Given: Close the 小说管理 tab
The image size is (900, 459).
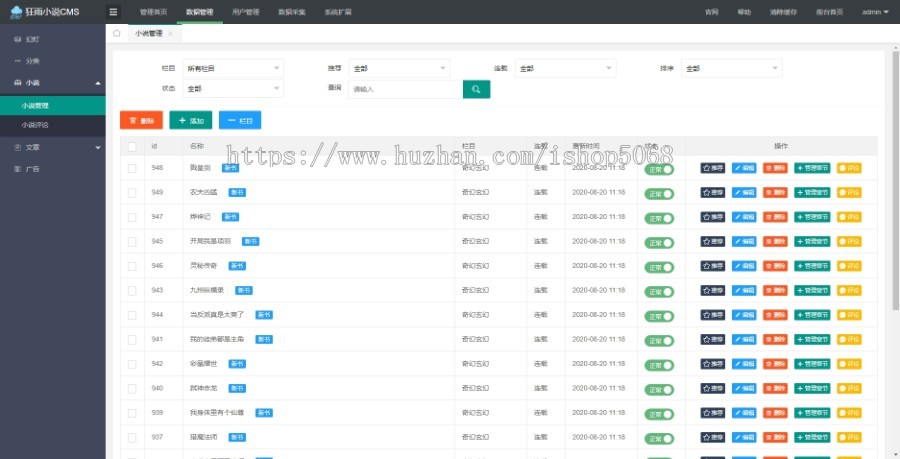Looking at the screenshot, I should 170,34.
